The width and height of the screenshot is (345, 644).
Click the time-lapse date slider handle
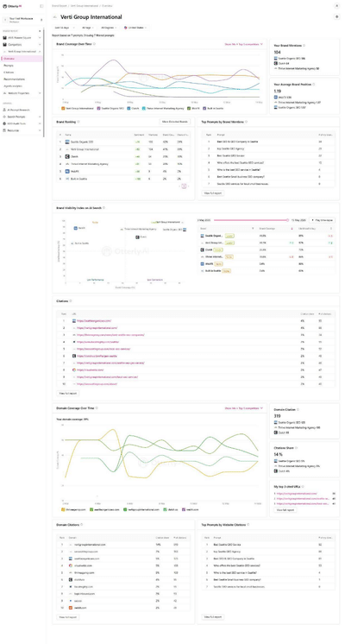287,220
